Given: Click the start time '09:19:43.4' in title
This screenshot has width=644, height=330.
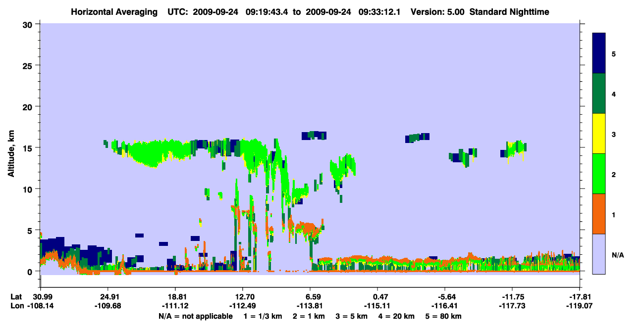Looking at the screenshot, I should [x=267, y=11].
